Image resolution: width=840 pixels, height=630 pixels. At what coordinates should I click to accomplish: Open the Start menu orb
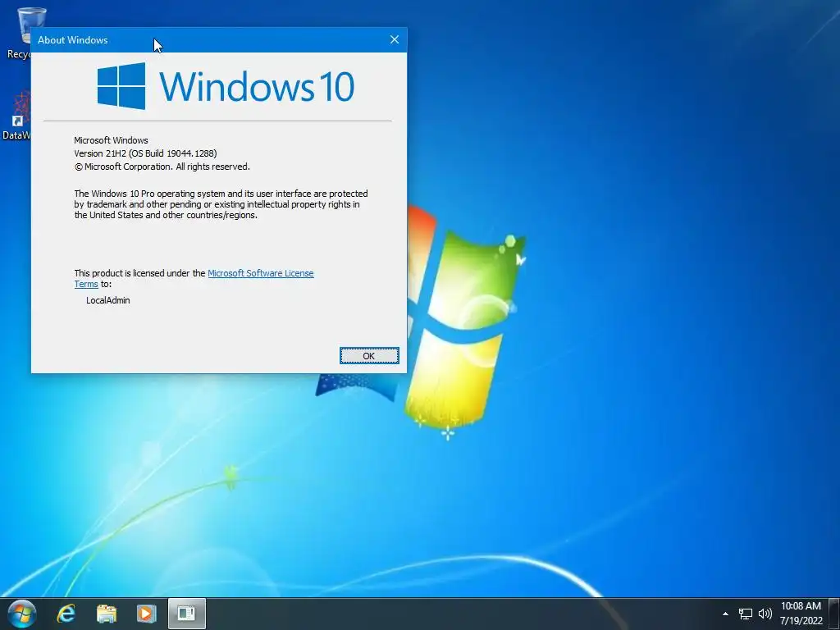click(x=22, y=614)
